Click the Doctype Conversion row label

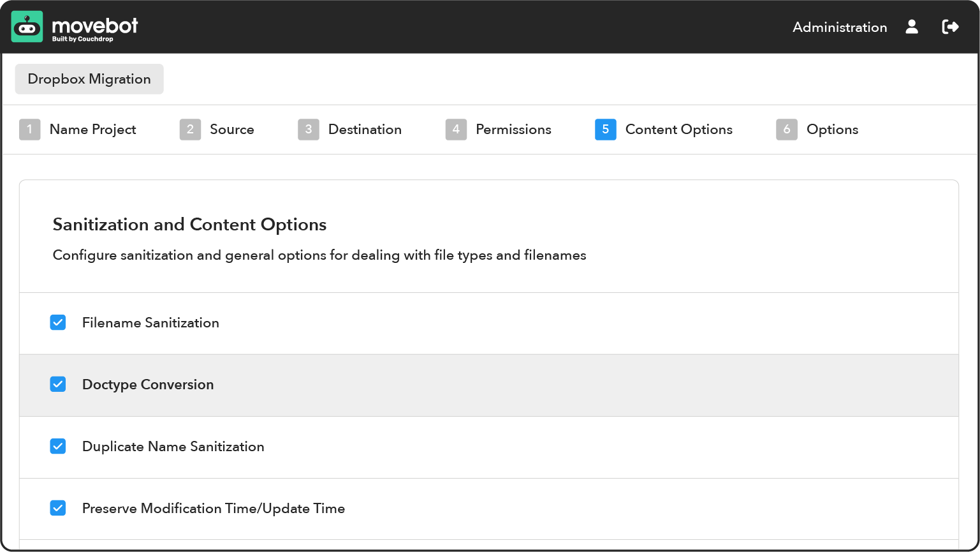[x=148, y=385]
